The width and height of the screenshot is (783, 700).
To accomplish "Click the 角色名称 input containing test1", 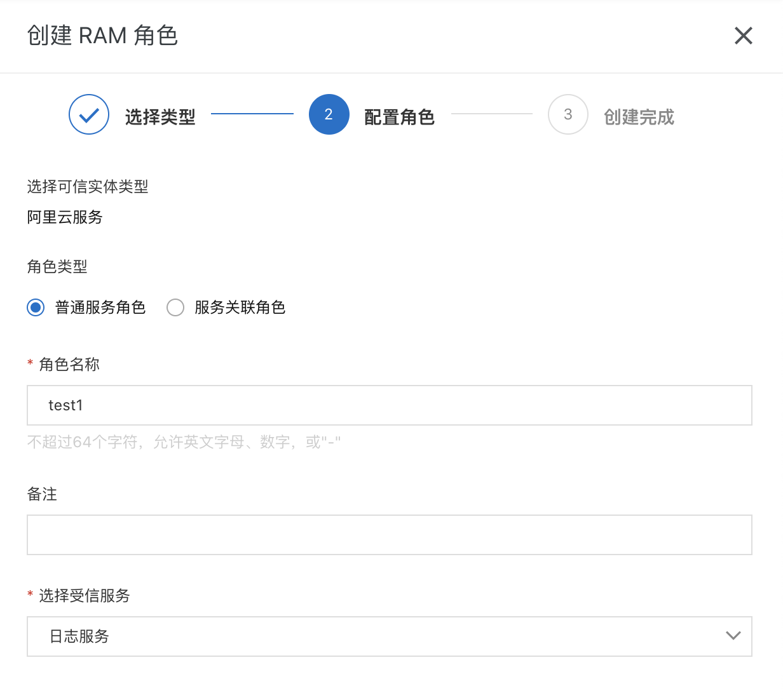I will point(389,405).
